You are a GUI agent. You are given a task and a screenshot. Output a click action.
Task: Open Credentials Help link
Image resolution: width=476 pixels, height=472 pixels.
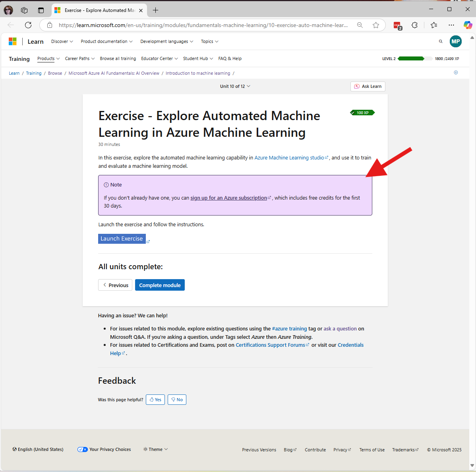click(350, 345)
